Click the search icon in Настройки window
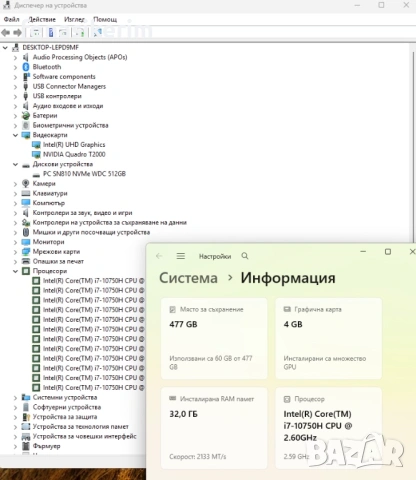 coord(245,256)
